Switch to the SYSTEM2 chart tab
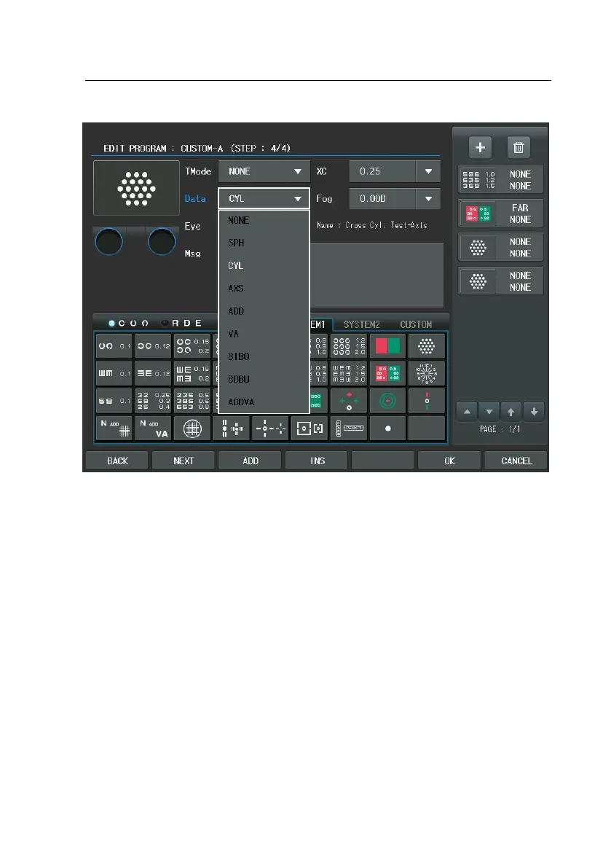The height and width of the screenshot is (868, 611). tap(362, 324)
